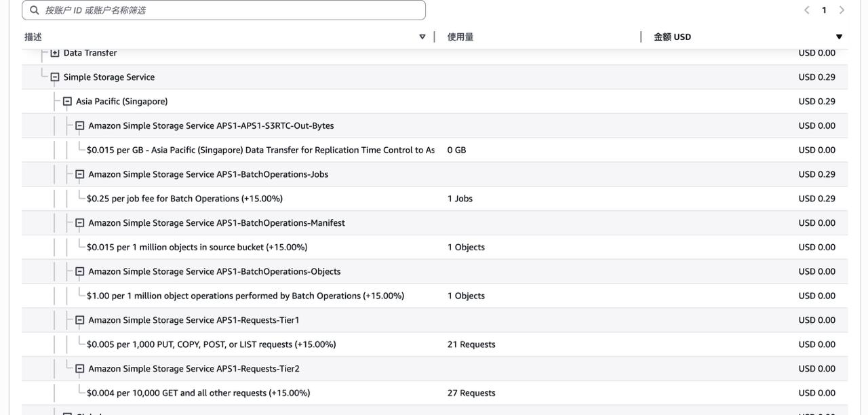Click APS1-Requests-Tier2 service label
The image size is (868, 415).
pos(194,369)
